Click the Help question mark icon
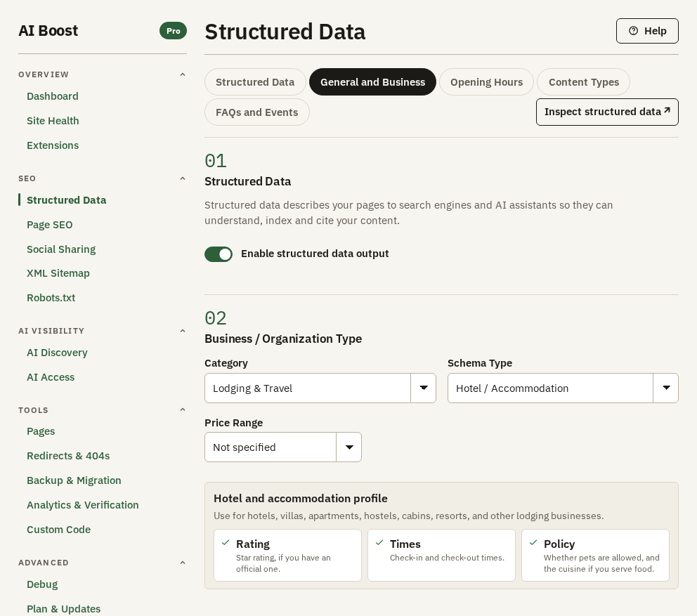 634,31
